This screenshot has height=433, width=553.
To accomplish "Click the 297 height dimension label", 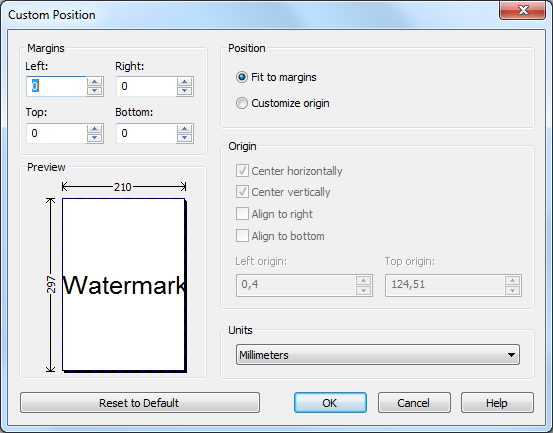I will tap(51, 285).
